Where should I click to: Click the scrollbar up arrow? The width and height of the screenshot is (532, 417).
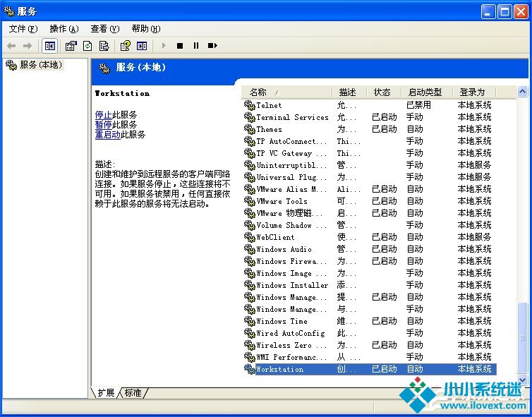(x=523, y=91)
